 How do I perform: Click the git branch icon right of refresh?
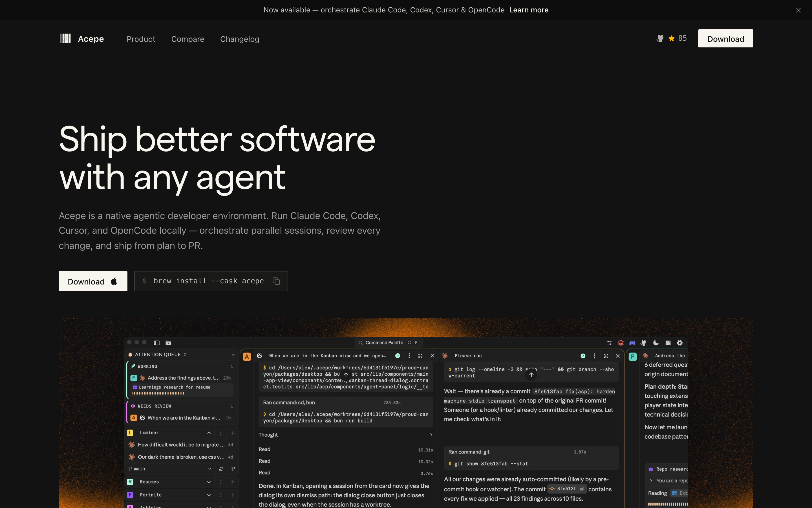click(x=233, y=469)
